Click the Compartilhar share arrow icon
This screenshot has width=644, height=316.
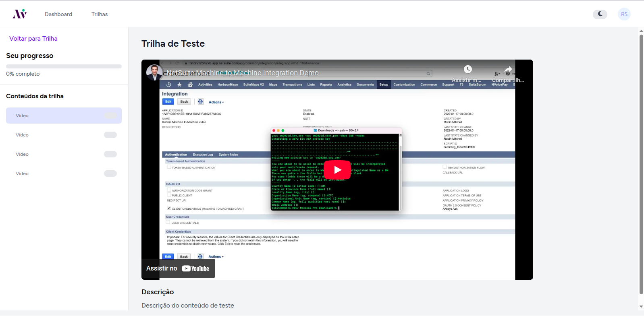click(508, 69)
